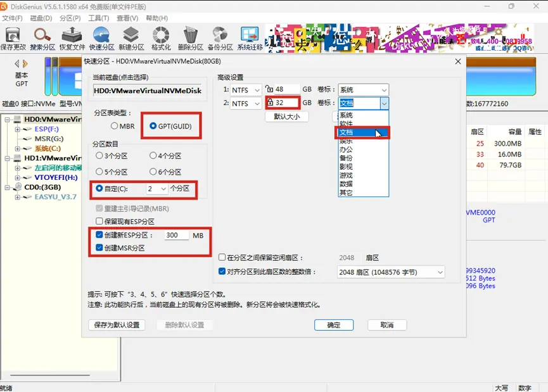Image resolution: width=548 pixels, height=392 pixels.
Task: Select the MSR(G:) tree item
Action: click(49, 139)
